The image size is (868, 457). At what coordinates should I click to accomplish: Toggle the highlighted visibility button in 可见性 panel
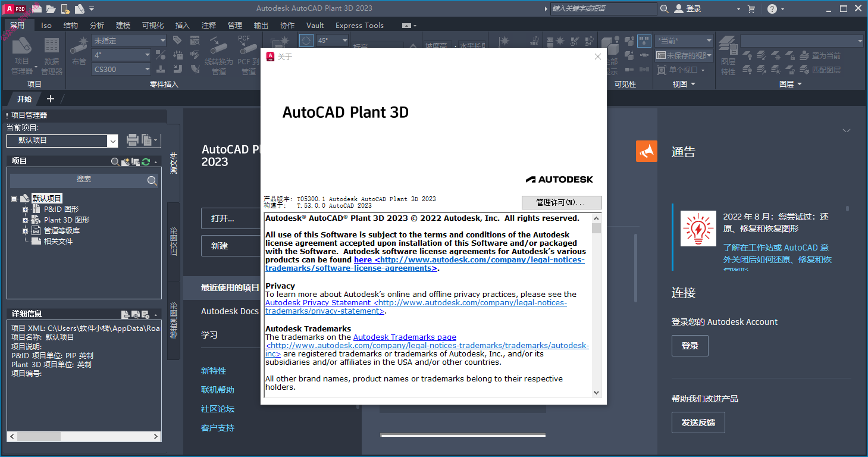pyautogui.click(x=644, y=40)
